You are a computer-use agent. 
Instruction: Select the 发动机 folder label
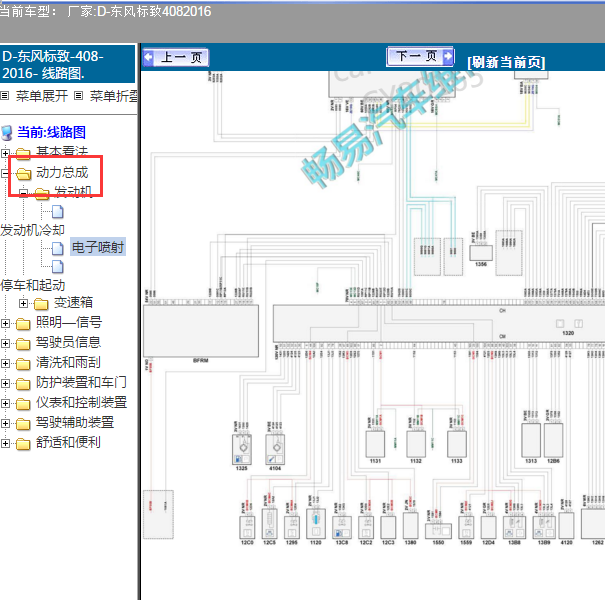click(73, 192)
